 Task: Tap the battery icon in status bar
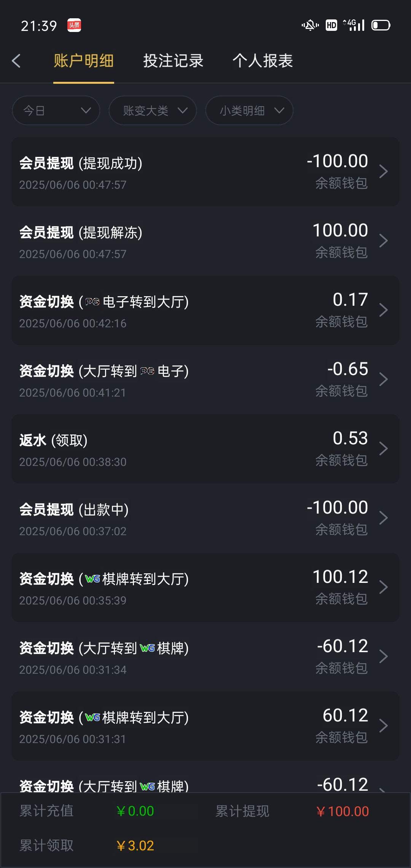[381, 25]
